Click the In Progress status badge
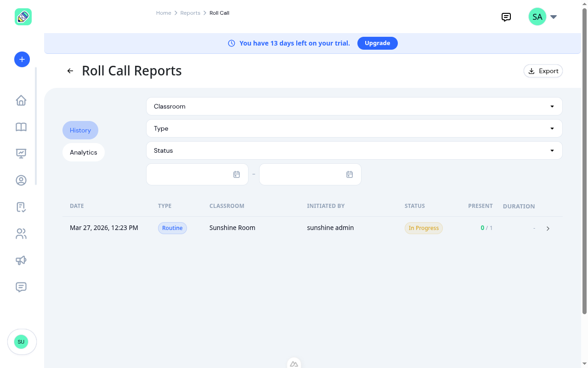The width and height of the screenshot is (588, 368). [x=424, y=228]
